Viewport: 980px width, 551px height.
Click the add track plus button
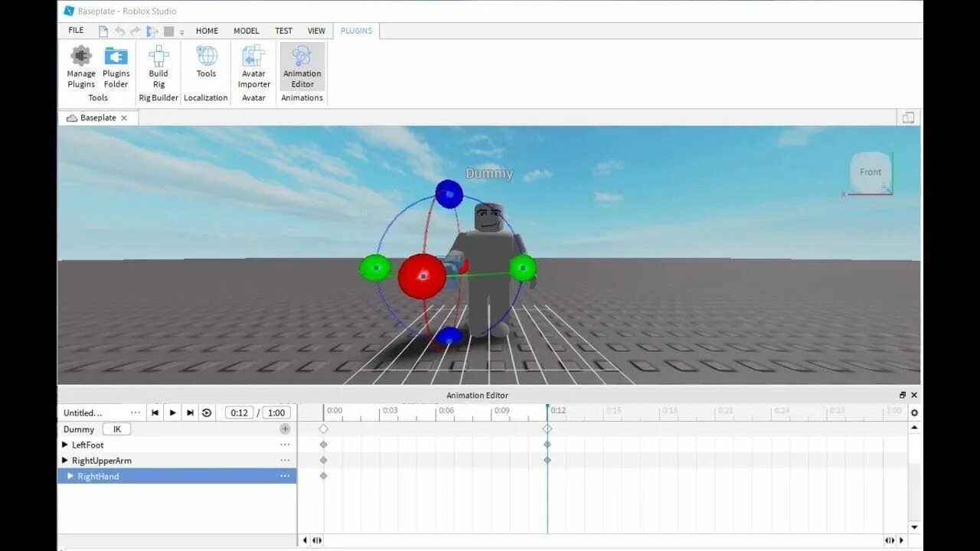point(285,429)
